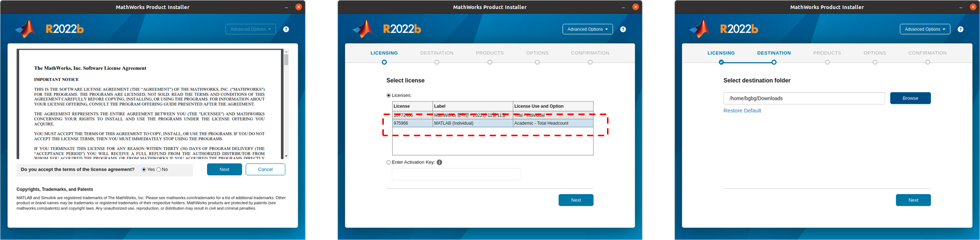This screenshot has height=240, width=980.
Task: Click the license agreement vertical scrollbar
Action: click(x=286, y=59)
